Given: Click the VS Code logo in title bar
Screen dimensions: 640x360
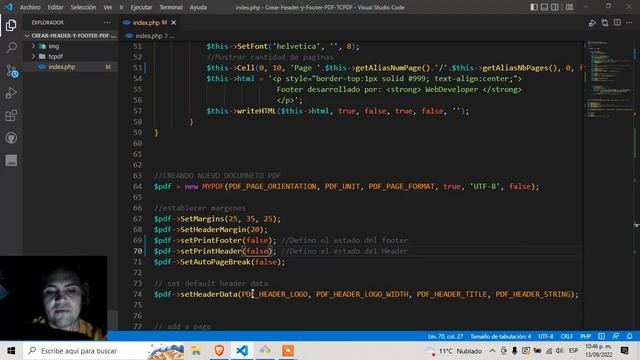Looking at the screenshot, I should point(9,7).
